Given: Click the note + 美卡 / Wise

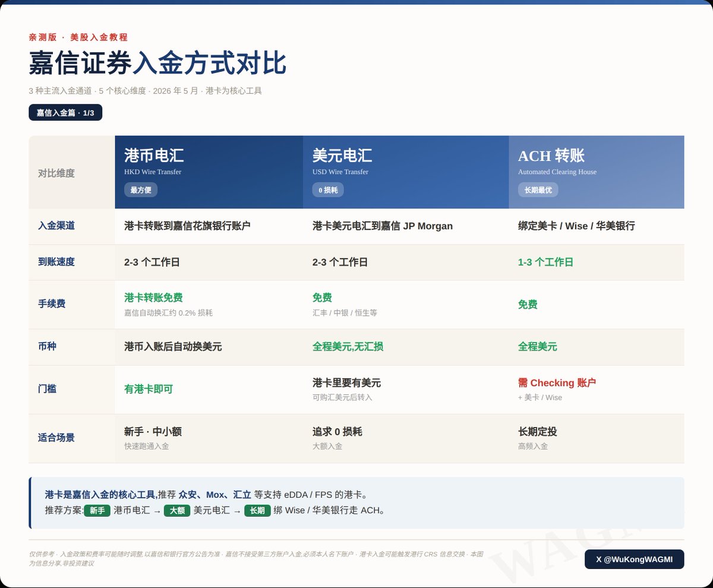Looking at the screenshot, I should point(540,397).
